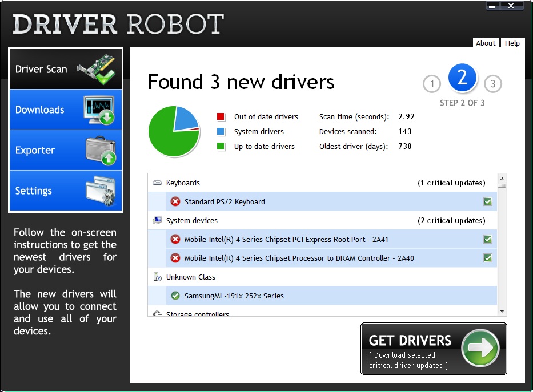Uncheck DRAM Controller 2A40 checkbox
533x392 pixels.
(x=488, y=258)
